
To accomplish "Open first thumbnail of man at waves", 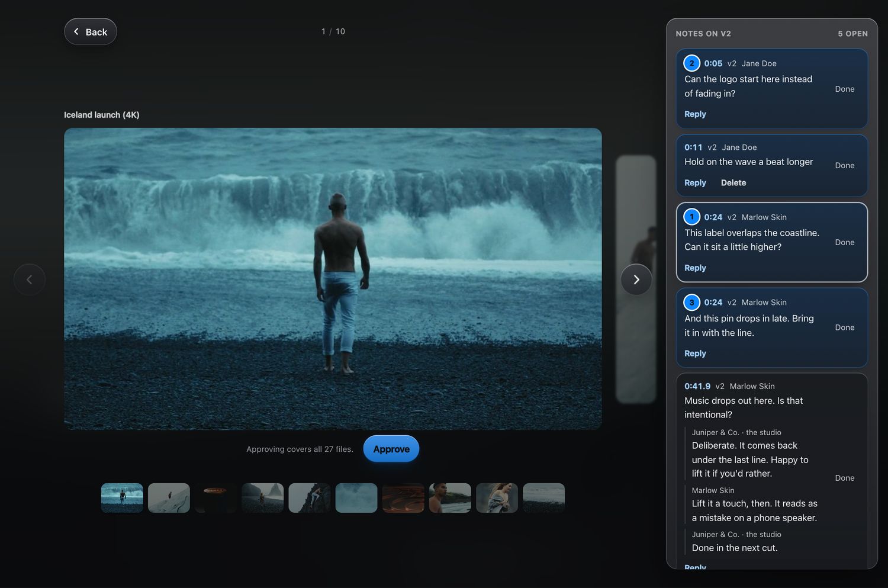I will click(122, 498).
